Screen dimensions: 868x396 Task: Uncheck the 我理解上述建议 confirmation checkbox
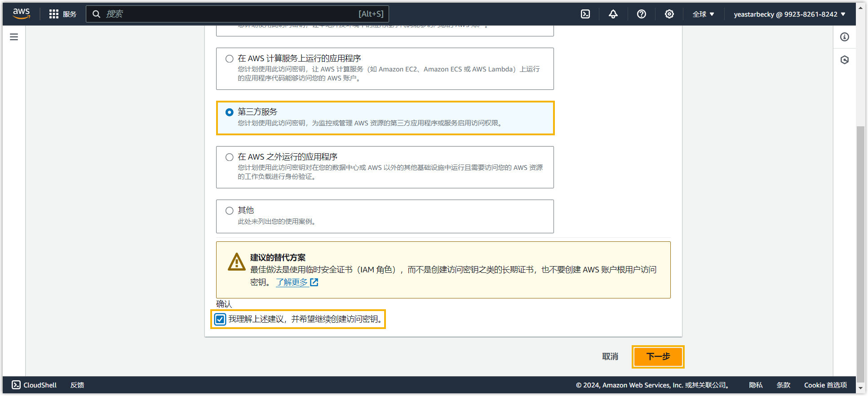click(x=220, y=320)
